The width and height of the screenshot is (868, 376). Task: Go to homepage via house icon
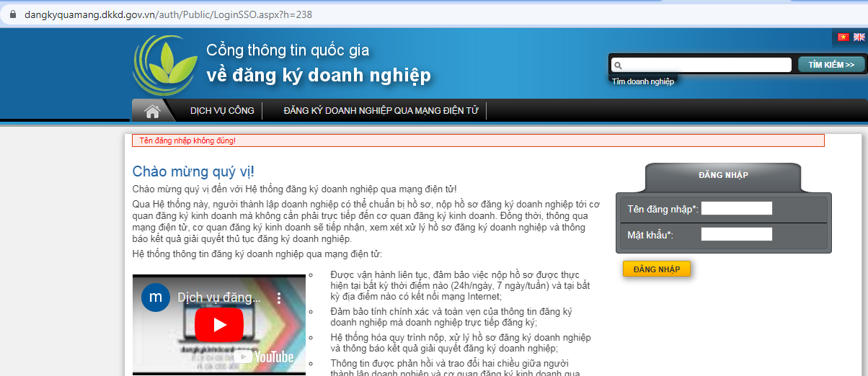tap(152, 111)
